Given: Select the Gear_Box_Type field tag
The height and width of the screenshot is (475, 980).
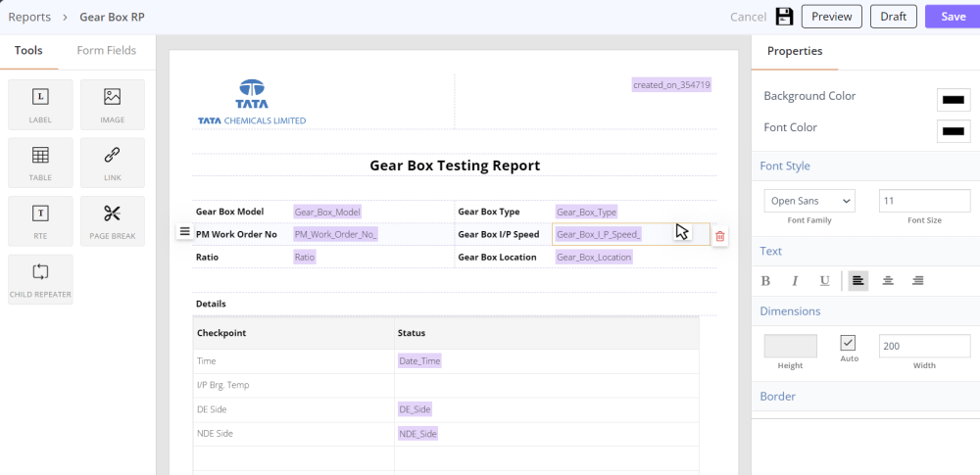Looking at the screenshot, I should [x=587, y=212].
